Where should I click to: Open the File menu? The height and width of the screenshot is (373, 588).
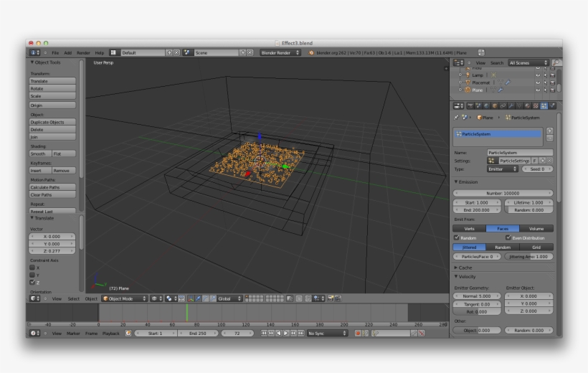click(55, 53)
